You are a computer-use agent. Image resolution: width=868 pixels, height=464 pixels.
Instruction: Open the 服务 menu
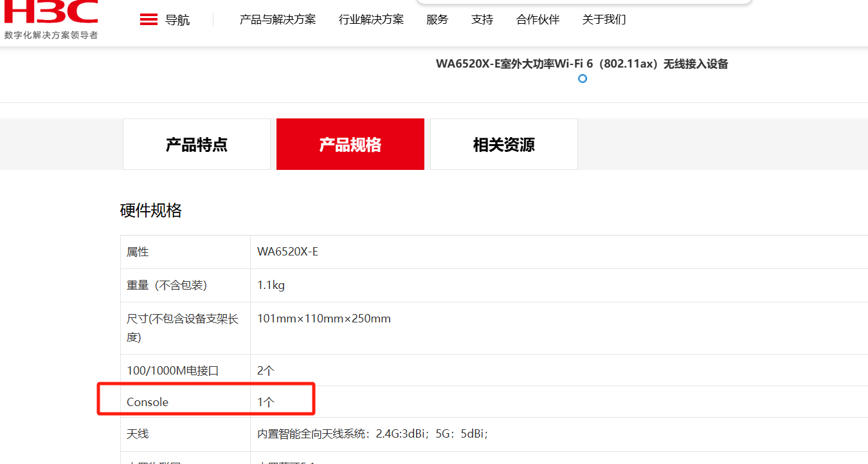[x=437, y=20]
